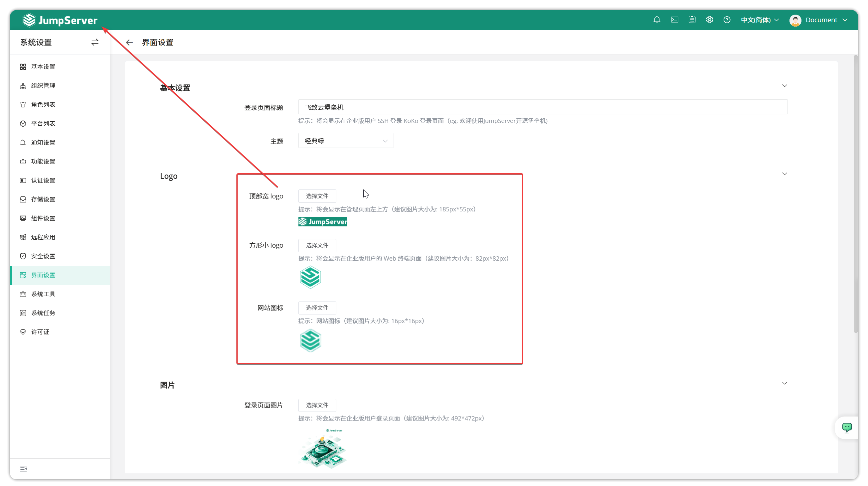Open the web terminal icon in header
This screenshot has height=486, width=868.
tap(674, 20)
